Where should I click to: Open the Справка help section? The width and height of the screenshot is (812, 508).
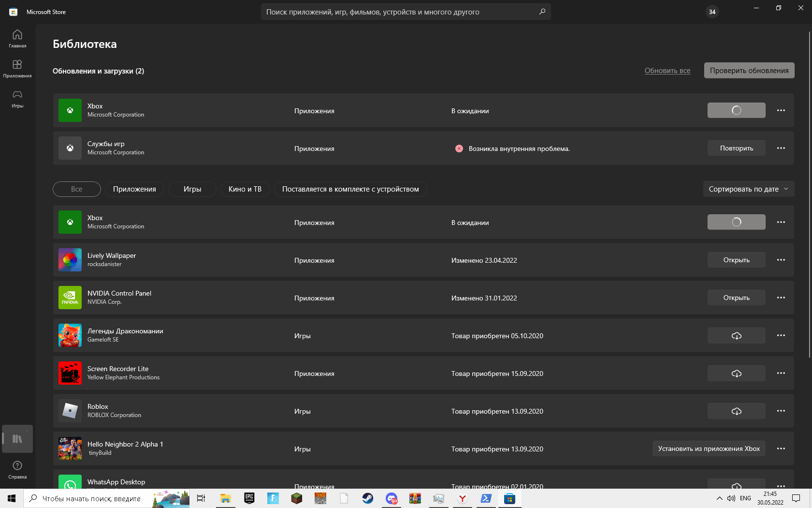pos(17,470)
